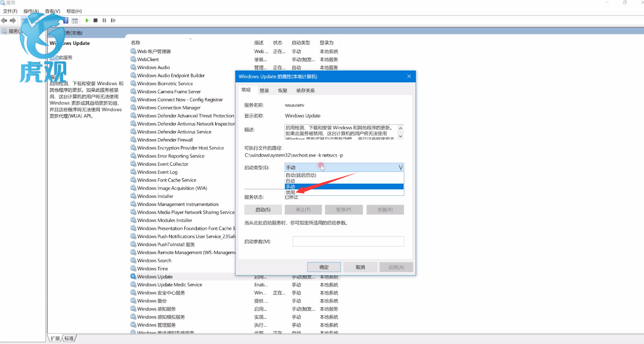Choose 自动 startup type option
The height and width of the screenshot is (344, 644).
tap(344, 181)
